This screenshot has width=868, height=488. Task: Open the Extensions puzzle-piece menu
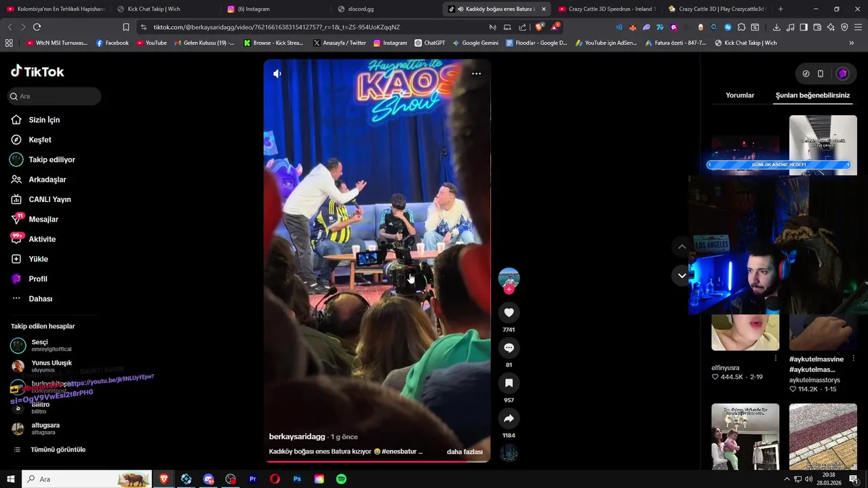point(741,27)
